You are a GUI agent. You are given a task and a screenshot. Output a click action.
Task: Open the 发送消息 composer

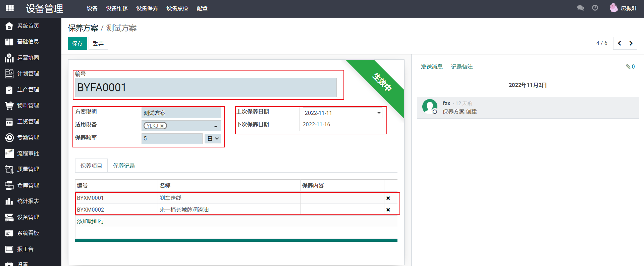tap(432, 66)
